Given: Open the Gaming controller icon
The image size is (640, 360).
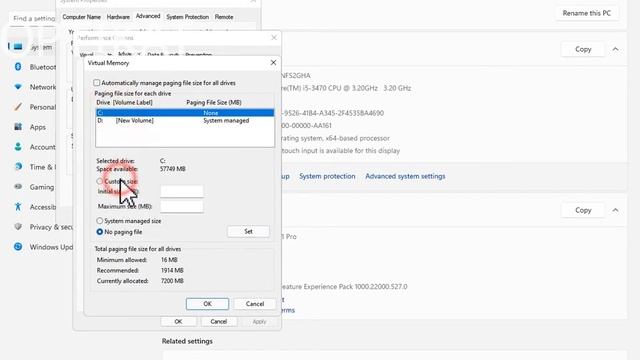Looking at the screenshot, I should click(x=18, y=187).
